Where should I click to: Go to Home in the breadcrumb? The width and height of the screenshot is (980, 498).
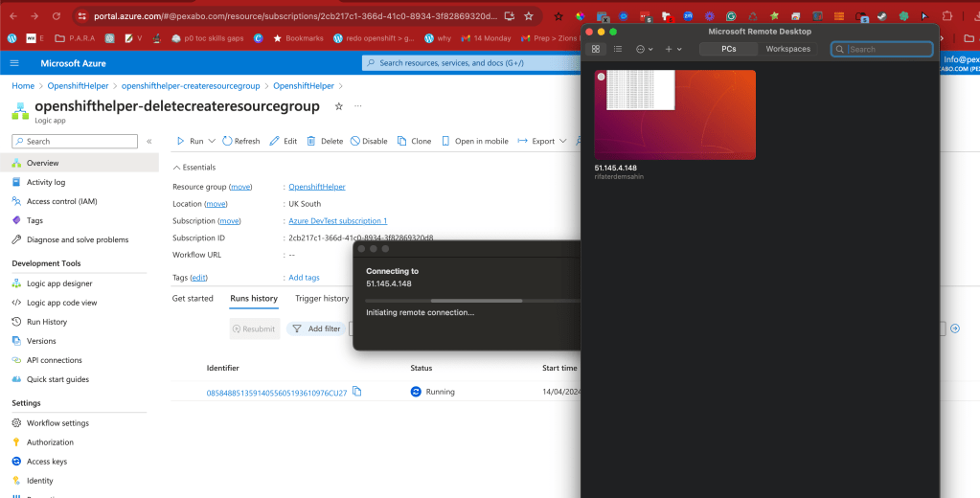pos(23,86)
